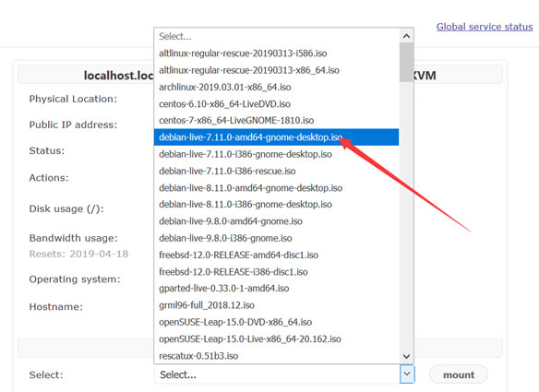Select openSUSE-Leap-15.0-DVD-x86_64.iso
This screenshot has height=392, width=539.
[x=276, y=322]
